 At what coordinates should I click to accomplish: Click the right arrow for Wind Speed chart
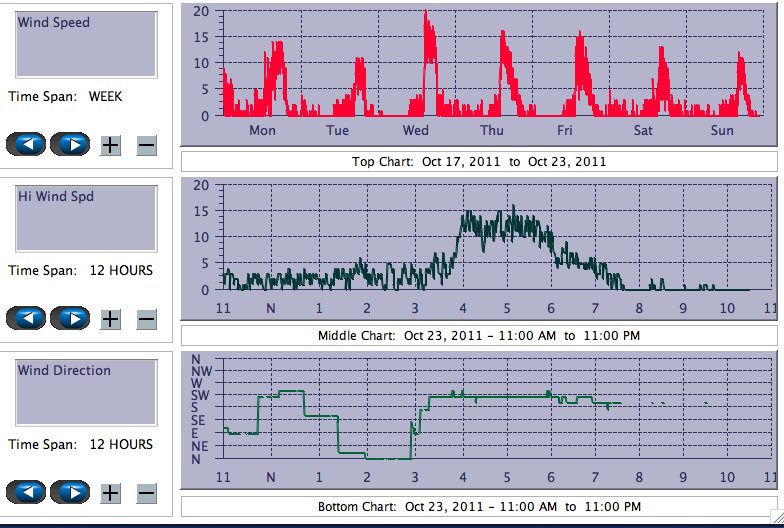(70, 144)
